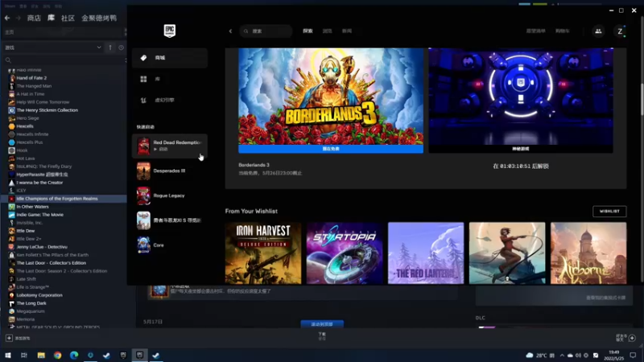
Task: Open Steam's Library (库) tab
Action: (51, 18)
